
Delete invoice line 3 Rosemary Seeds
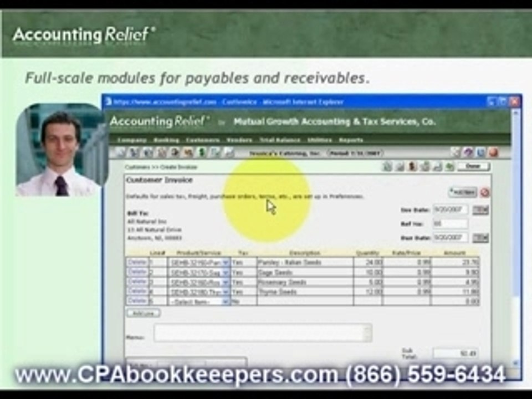tap(137, 282)
